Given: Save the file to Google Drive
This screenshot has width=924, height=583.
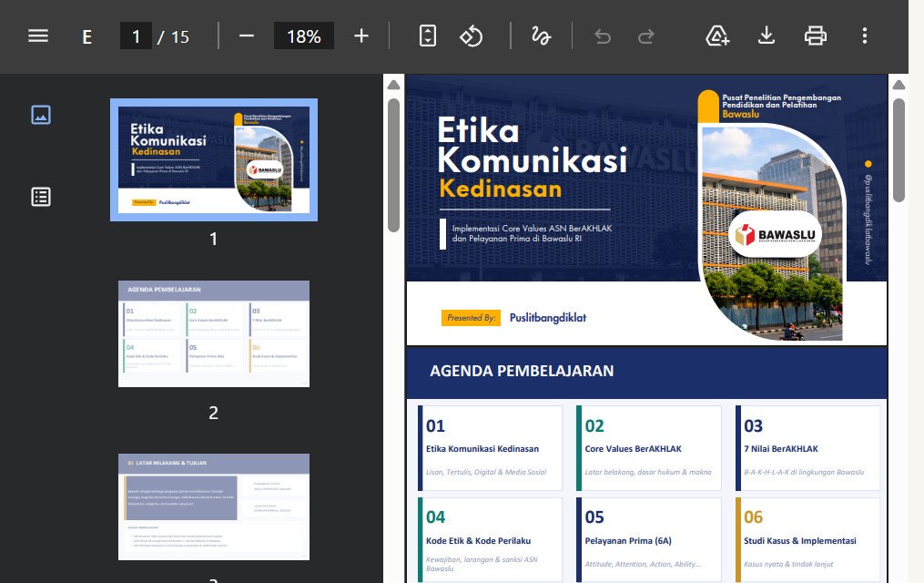Looking at the screenshot, I should tap(717, 36).
